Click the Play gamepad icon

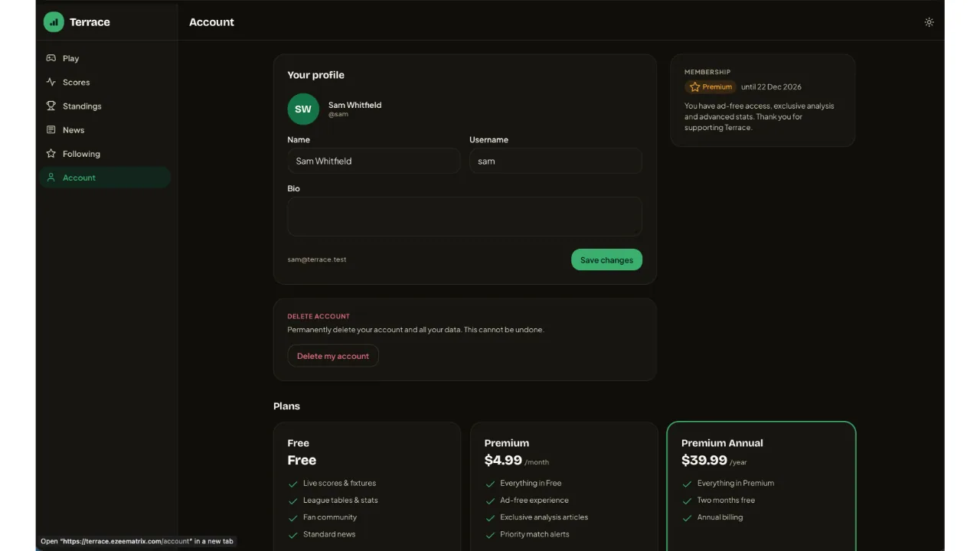click(x=51, y=58)
